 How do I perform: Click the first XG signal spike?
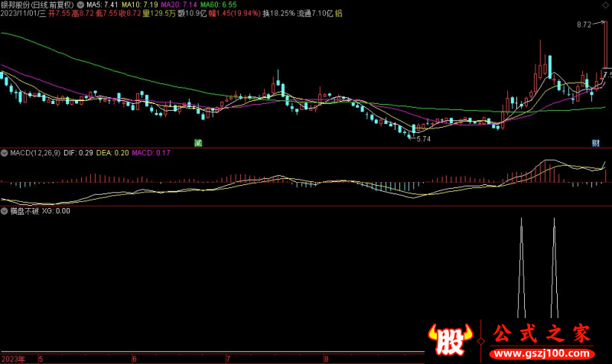522,268
